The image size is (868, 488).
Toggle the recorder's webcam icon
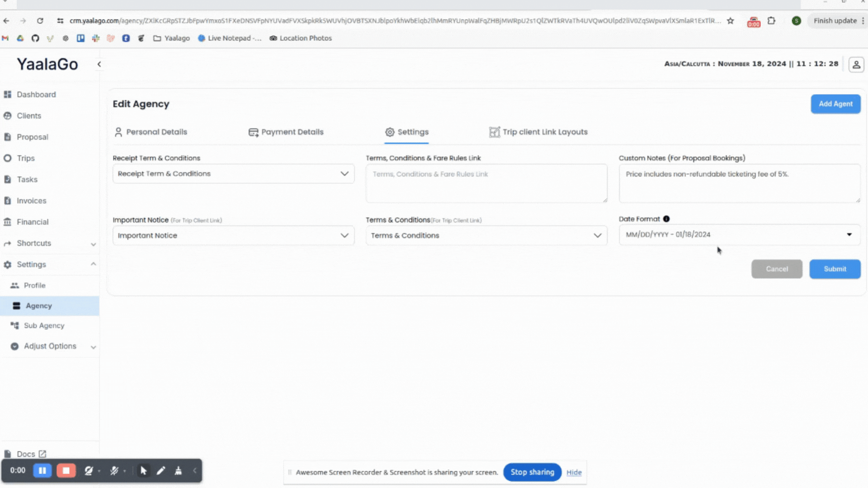[89, 470]
